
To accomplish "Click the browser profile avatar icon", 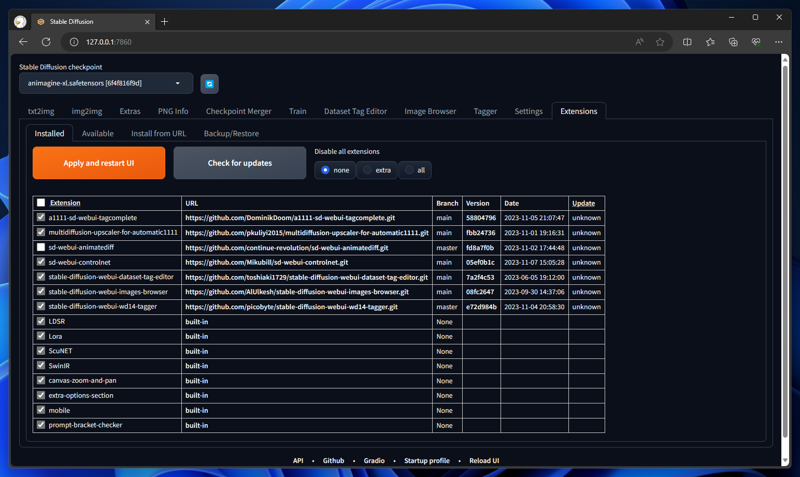I will click(20, 21).
